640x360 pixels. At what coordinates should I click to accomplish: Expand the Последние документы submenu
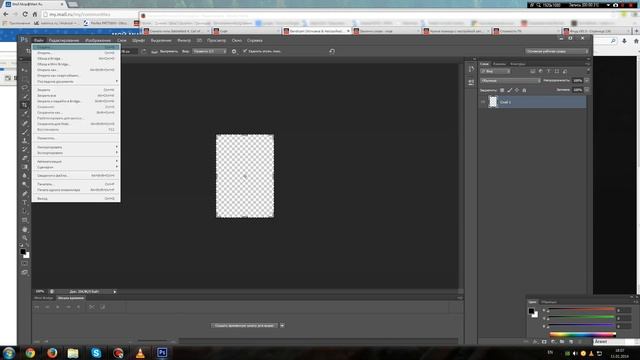point(76,82)
